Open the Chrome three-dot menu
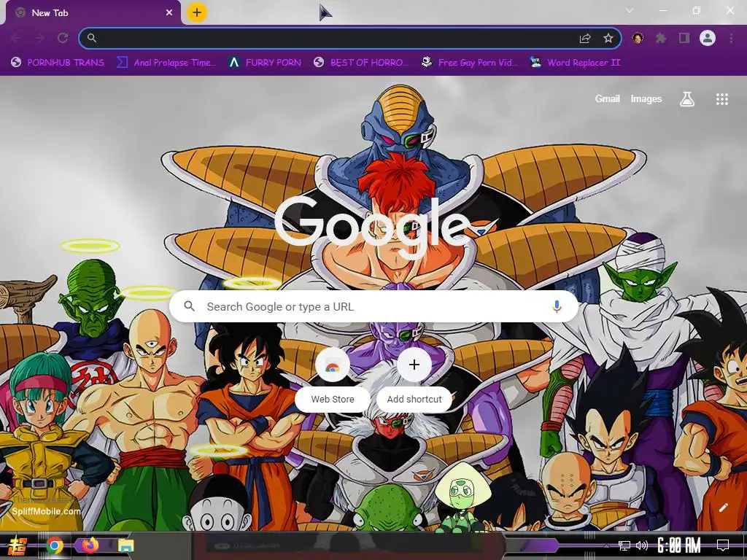747x560 pixels. [x=731, y=38]
